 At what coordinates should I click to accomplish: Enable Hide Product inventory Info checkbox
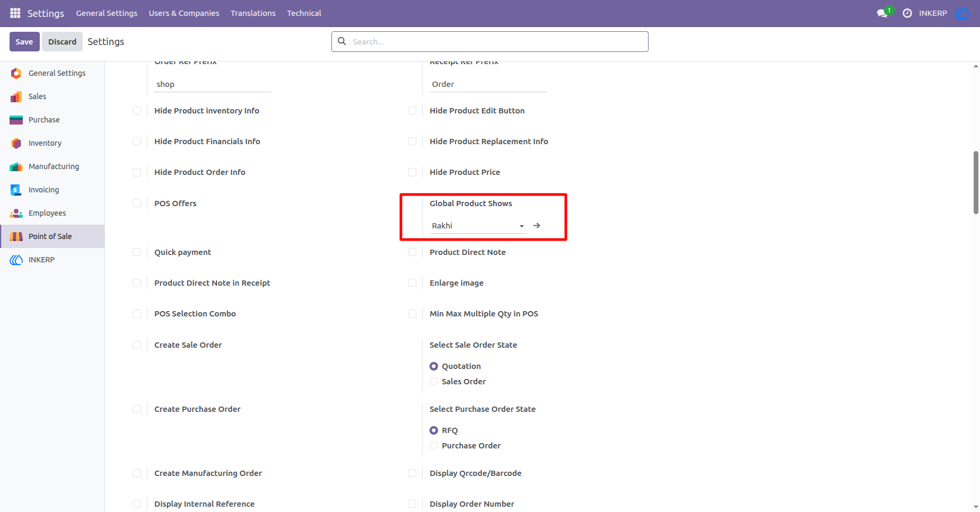pos(137,111)
